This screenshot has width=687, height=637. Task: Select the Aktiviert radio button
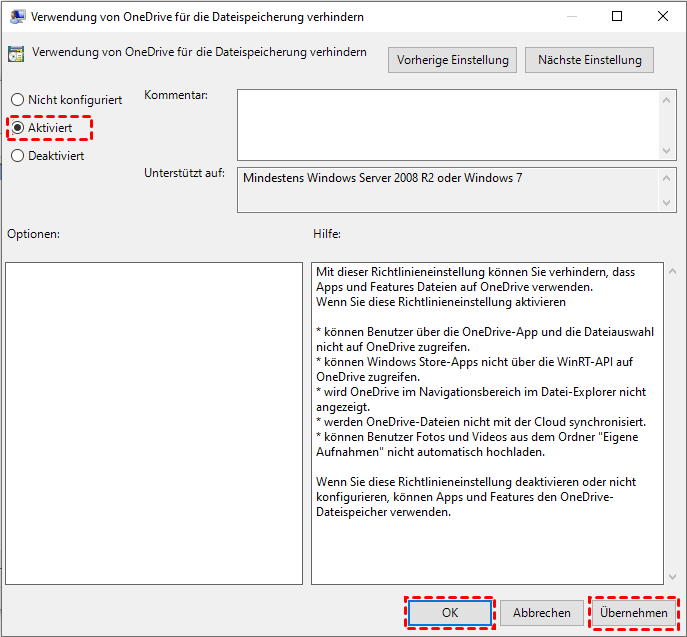click(x=18, y=128)
